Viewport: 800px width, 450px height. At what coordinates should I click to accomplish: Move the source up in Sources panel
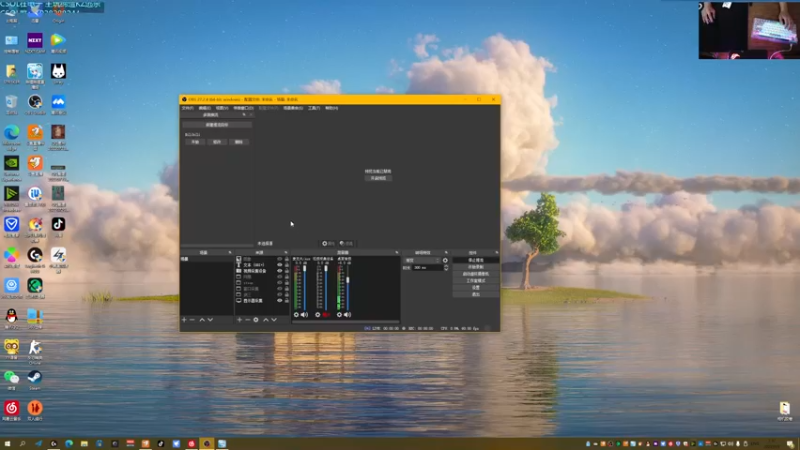266,320
